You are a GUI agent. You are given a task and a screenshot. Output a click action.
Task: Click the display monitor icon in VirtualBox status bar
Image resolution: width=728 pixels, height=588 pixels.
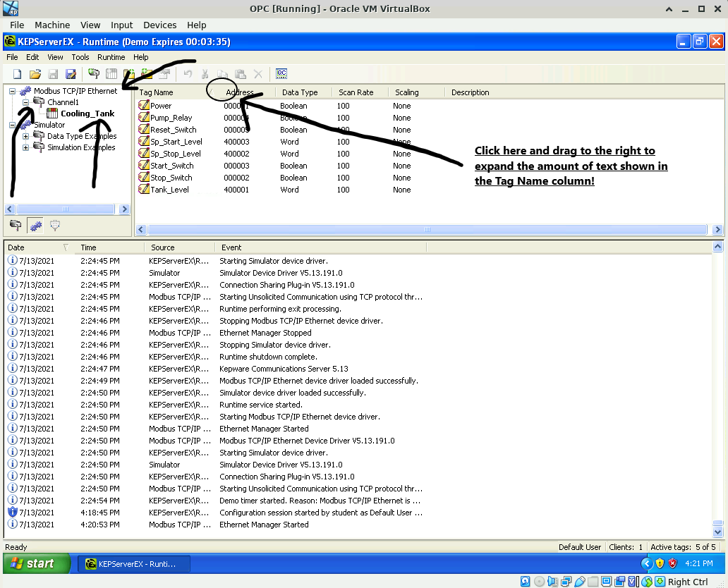click(607, 582)
